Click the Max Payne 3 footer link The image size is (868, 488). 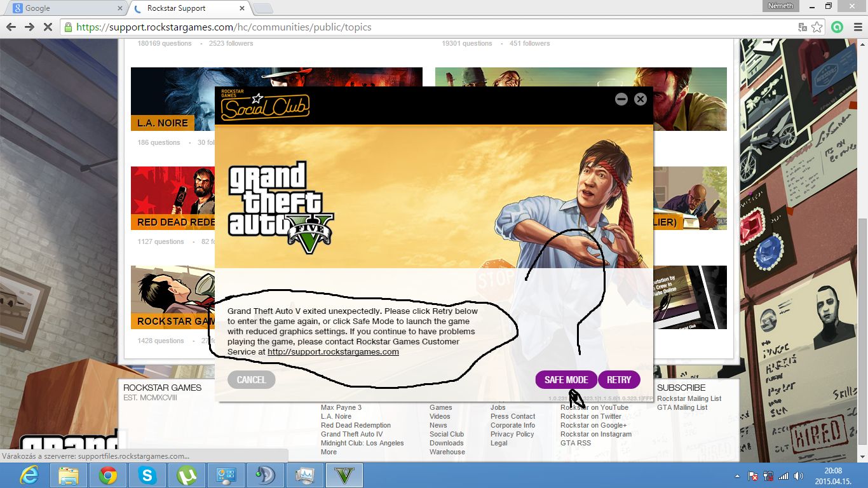[x=341, y=407]
